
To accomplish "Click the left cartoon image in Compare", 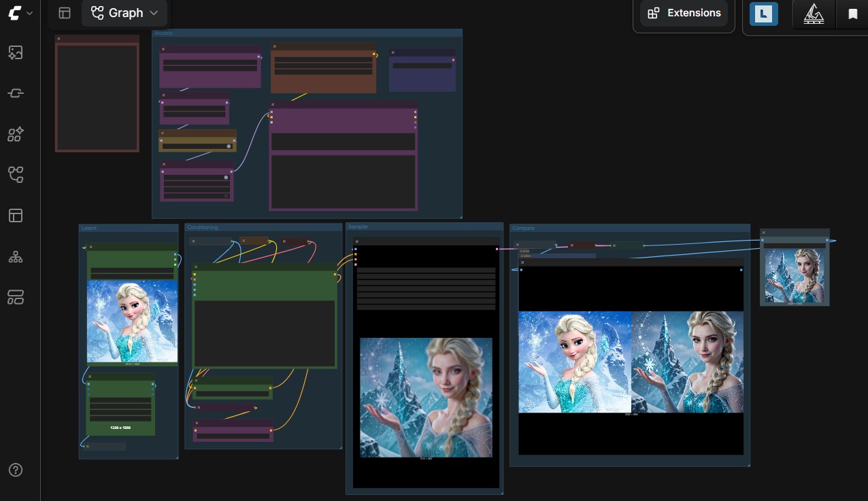I will (575, 362).
